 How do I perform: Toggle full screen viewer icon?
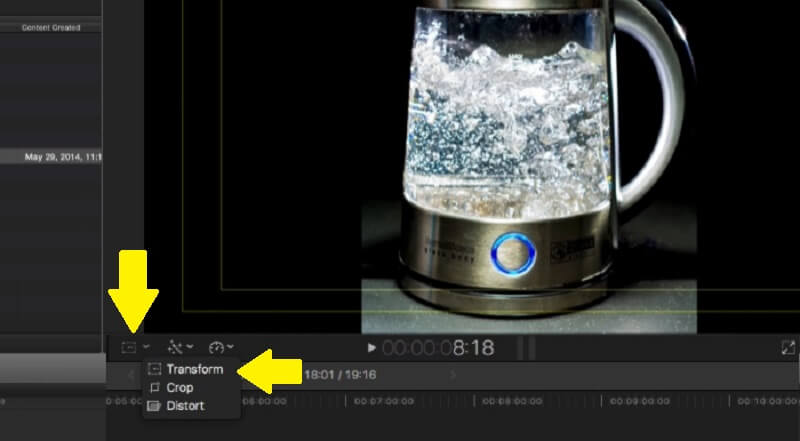click(788, 348)
